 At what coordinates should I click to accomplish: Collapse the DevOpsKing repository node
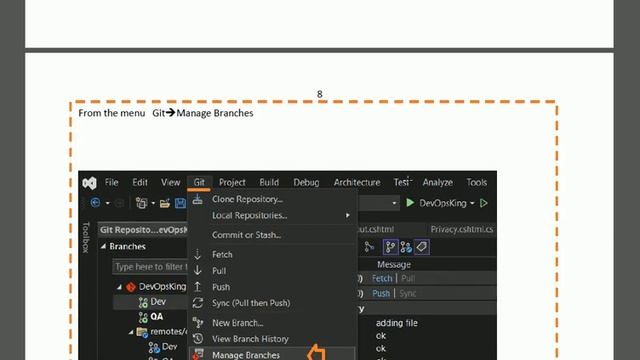tap(120, 287)
